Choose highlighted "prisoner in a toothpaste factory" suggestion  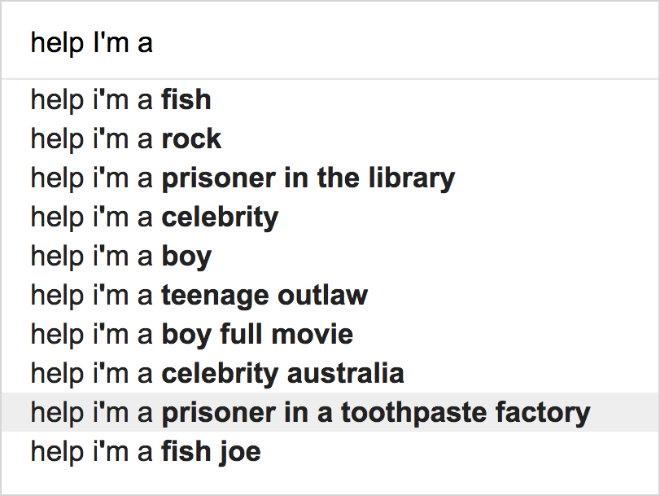click(x=330, y=412)
